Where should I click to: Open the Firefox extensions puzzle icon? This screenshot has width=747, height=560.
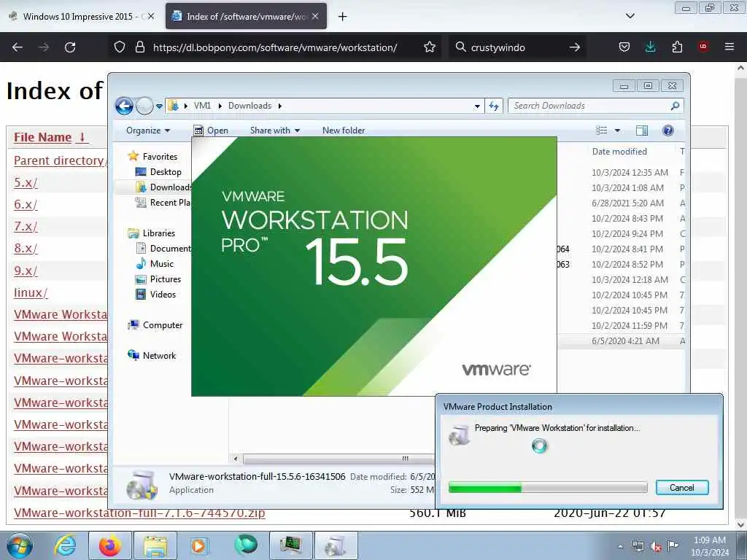pyautogui.click(x=677, y=47)
